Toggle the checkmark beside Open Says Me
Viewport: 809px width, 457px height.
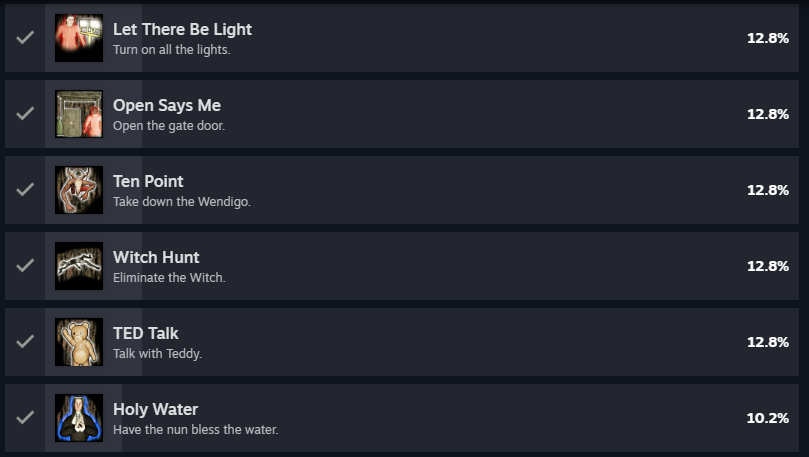25,114
